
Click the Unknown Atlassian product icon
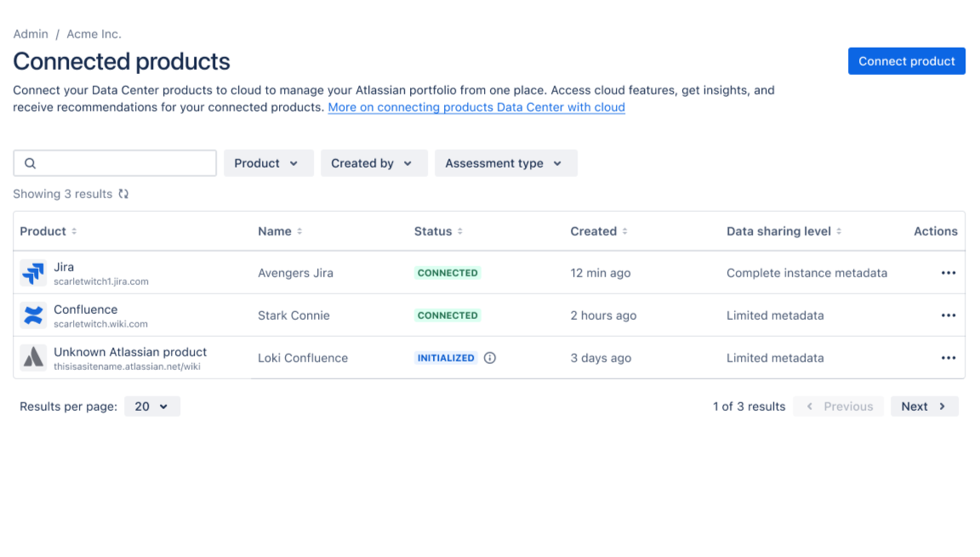click(x=33, y=358)
